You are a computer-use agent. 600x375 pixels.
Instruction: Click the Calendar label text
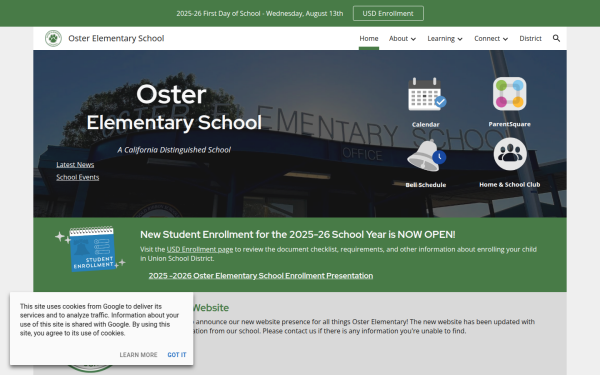pos(426,124)
